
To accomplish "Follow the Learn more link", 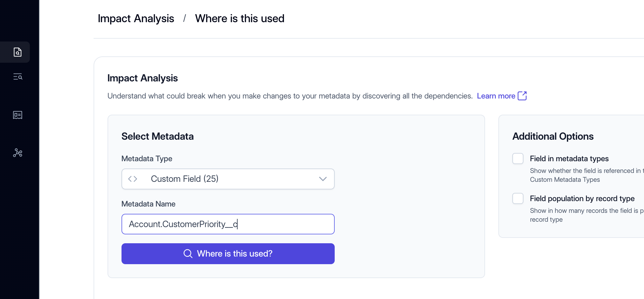I will point(496,96).
